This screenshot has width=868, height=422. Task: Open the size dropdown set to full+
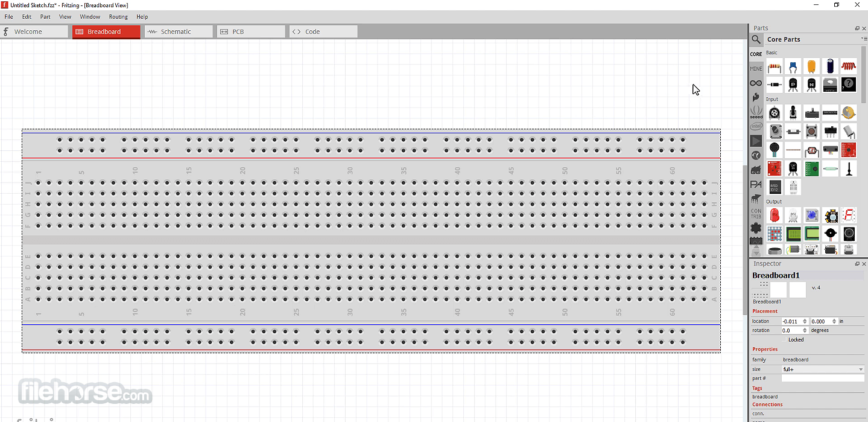click(x=823, y=369)
